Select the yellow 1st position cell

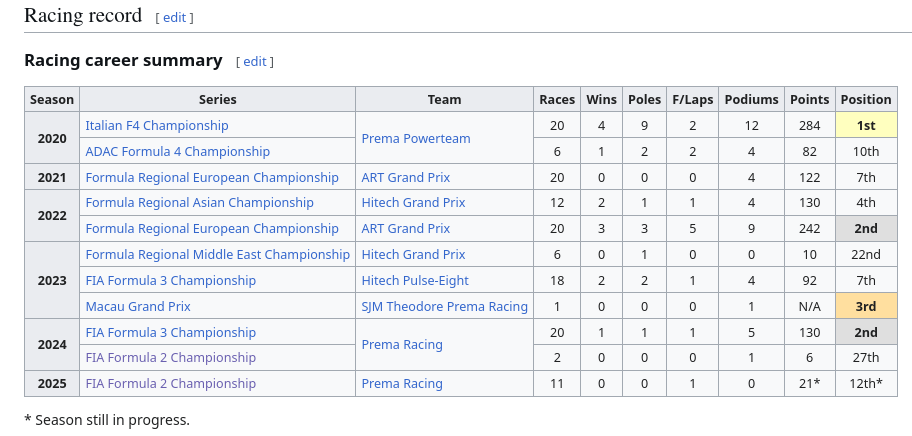point(866,125)
